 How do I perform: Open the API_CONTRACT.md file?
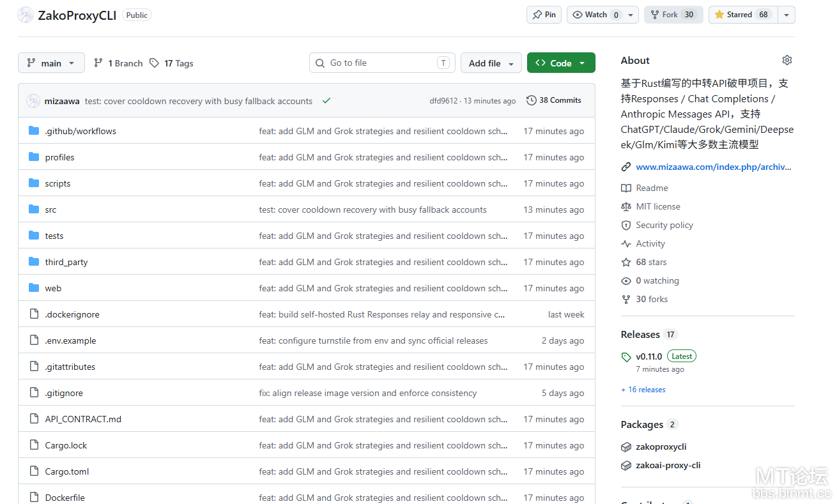click(83, 420)
